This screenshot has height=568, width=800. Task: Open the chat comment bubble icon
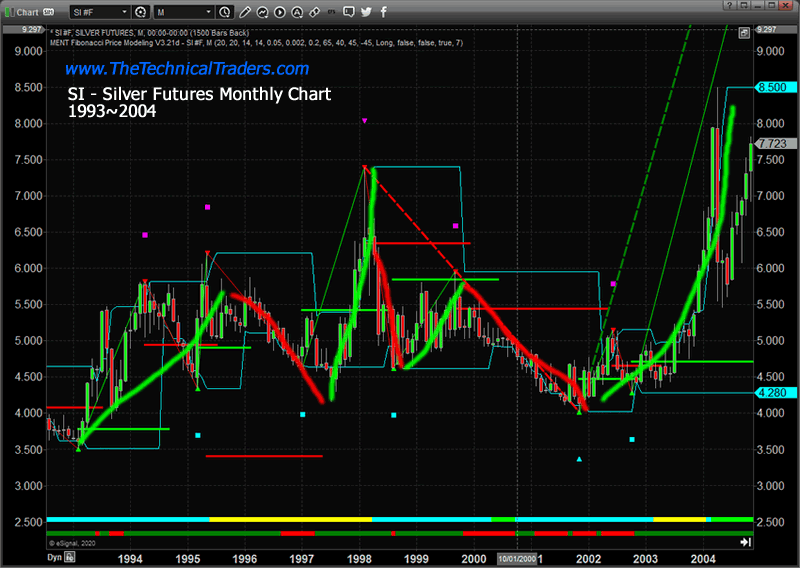coord(349,12)
